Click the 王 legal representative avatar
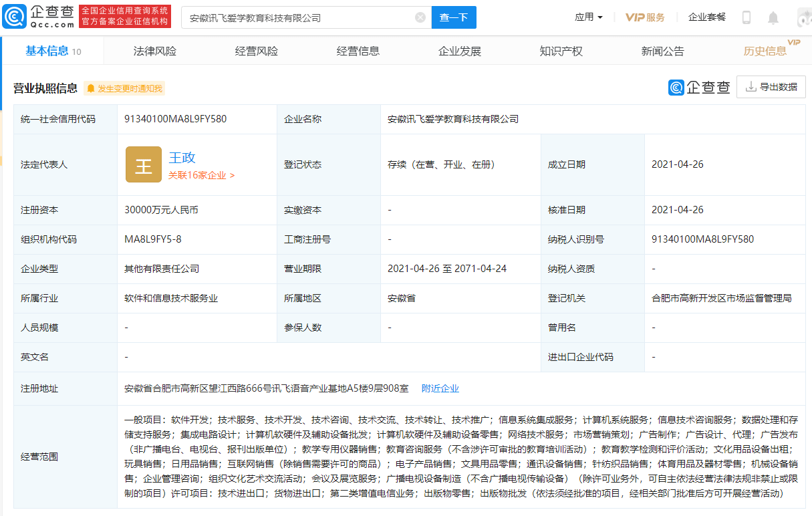812x516 pixels. 144,164
